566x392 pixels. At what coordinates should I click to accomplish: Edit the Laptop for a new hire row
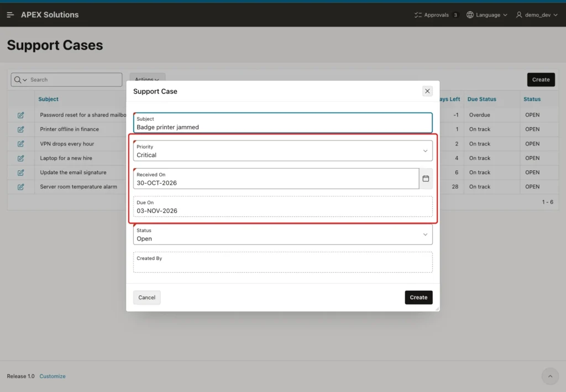pyautogui.click(x=20, y=158)
